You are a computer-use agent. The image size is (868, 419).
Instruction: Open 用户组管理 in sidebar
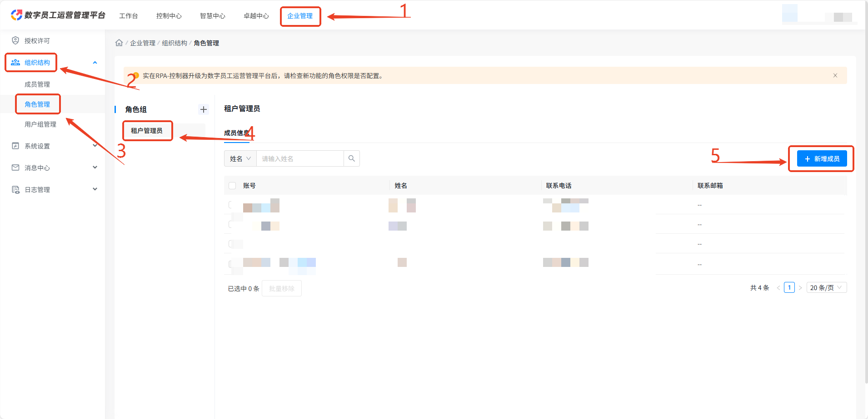[40, 124]
